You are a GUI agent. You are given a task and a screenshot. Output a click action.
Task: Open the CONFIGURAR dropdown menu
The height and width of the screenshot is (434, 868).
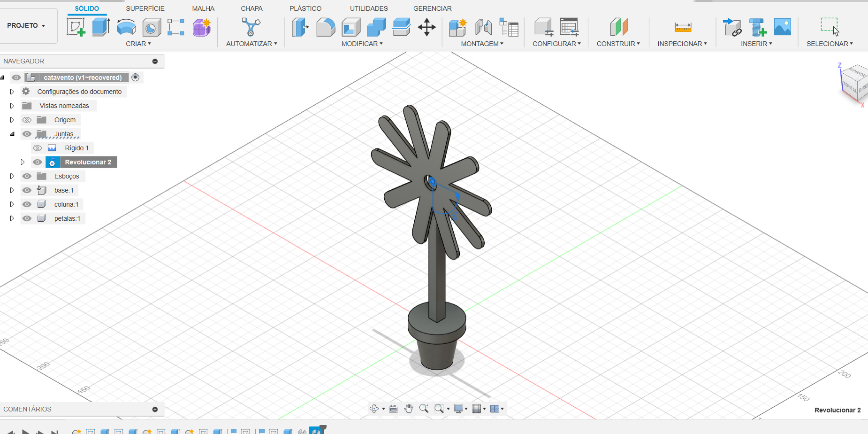click(x=556, y=44)
